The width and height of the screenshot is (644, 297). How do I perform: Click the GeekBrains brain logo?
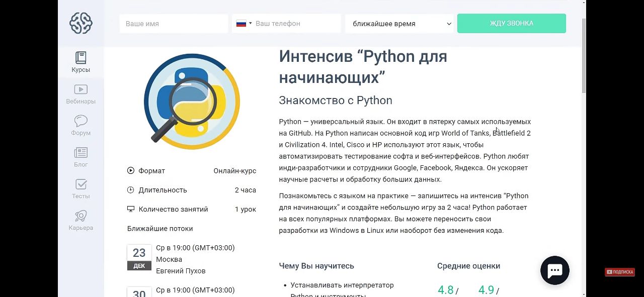(81, 23)
